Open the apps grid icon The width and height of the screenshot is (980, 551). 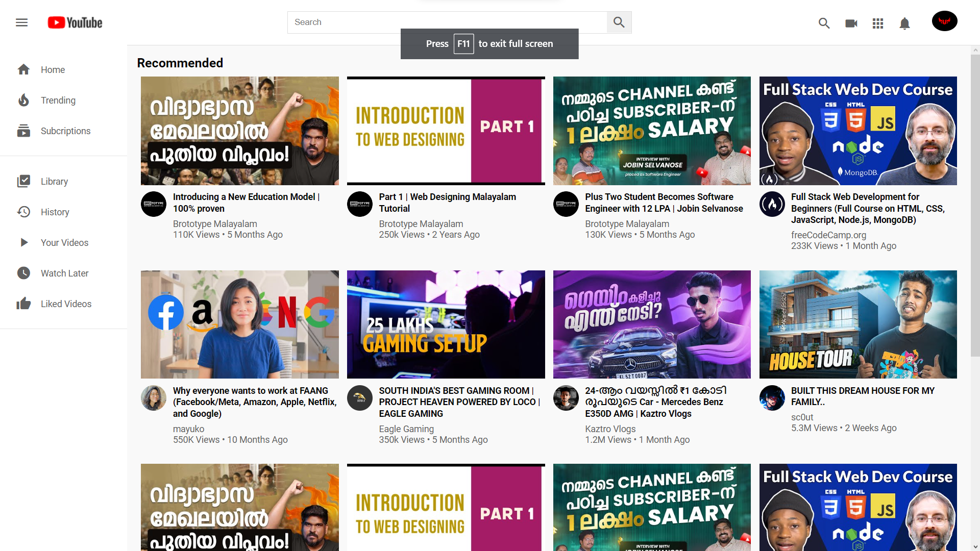(878, 23)
